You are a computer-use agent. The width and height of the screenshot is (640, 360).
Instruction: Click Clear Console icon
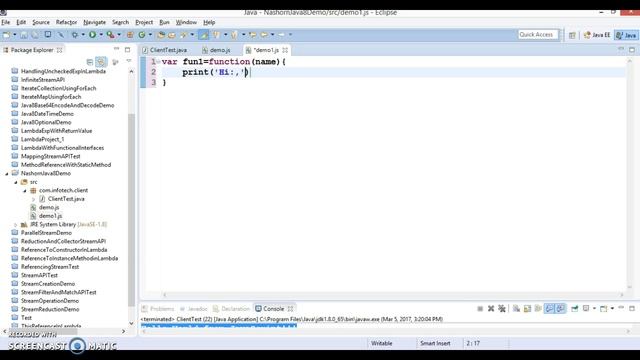tap(516, 309)
